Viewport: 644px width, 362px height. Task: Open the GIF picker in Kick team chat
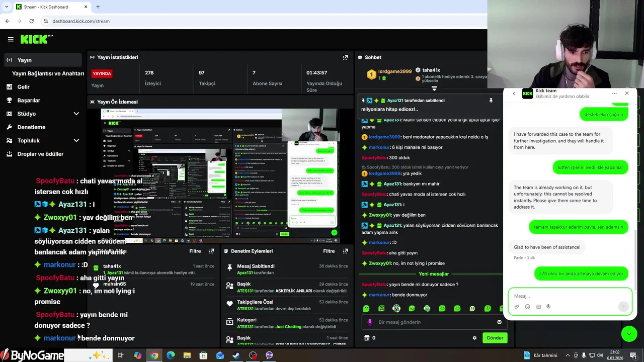pyautogui.click(x=538, y=307)
